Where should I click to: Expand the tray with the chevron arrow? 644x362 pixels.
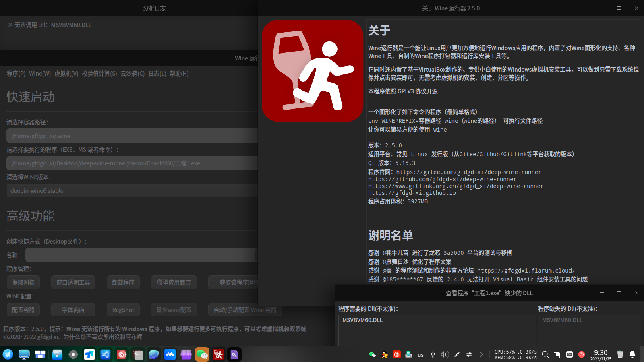481,354
